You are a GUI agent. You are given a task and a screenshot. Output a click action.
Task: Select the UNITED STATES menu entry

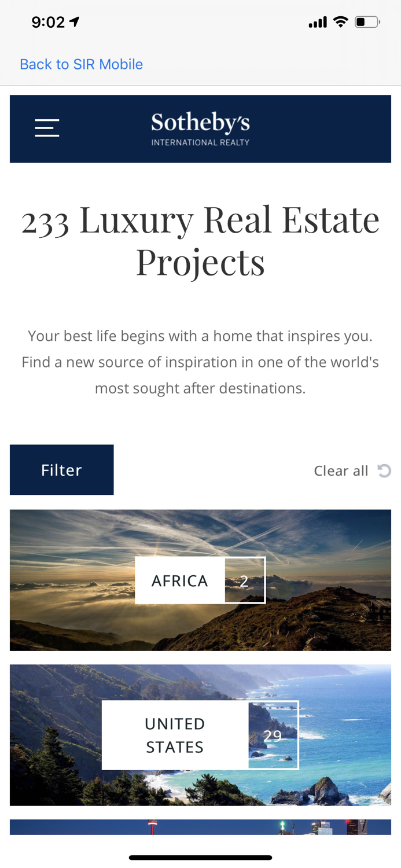(175, 734)
